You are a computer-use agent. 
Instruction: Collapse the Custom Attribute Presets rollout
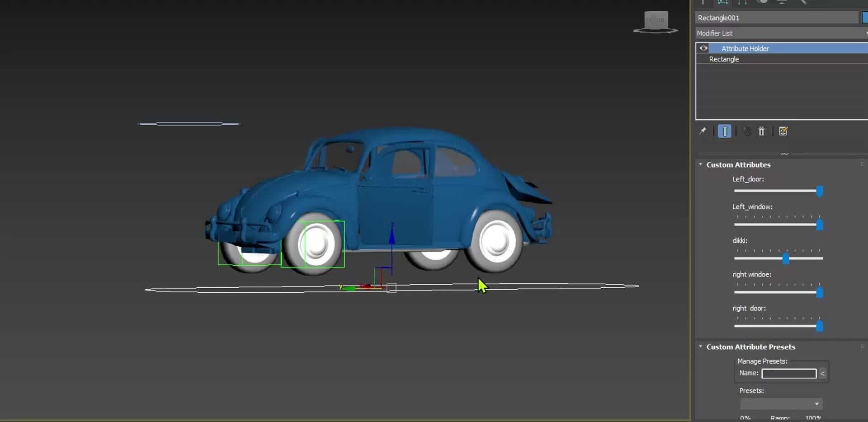click(x=701, y=347)
